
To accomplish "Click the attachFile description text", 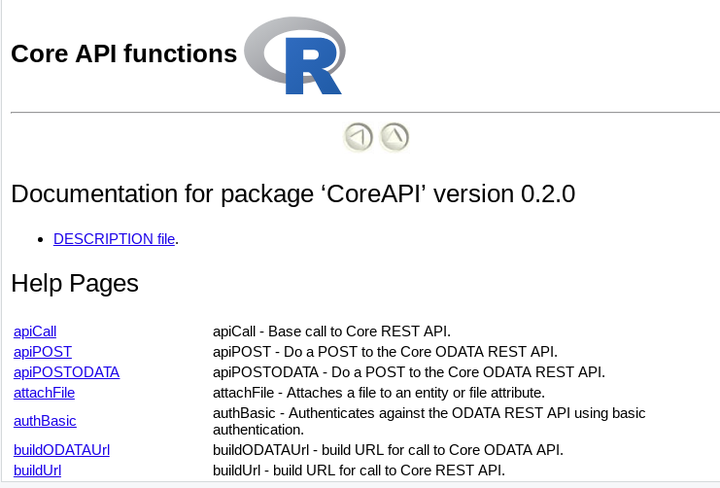I will (378, 393).
